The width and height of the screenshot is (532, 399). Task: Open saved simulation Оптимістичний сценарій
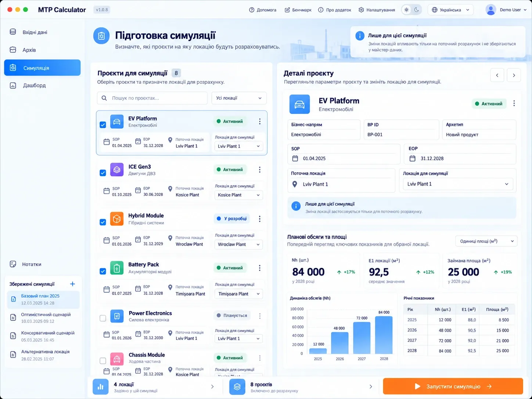43,318
